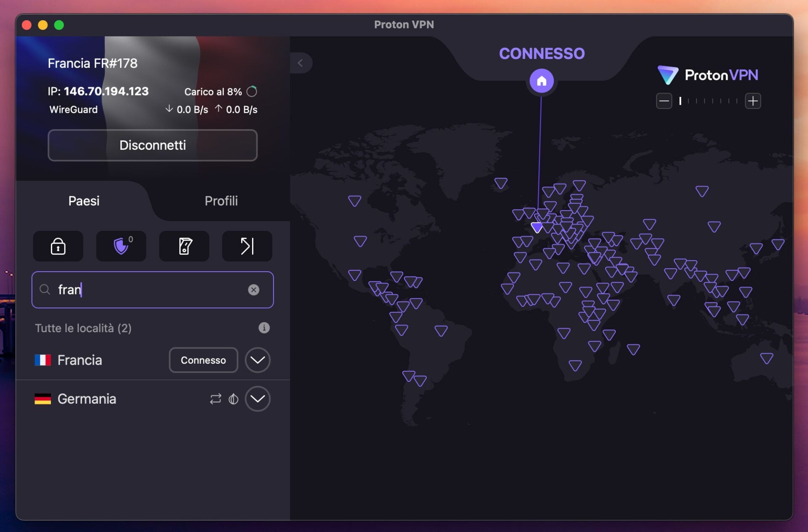Select the NetShield shield icon
Screen dimensions: 808x532
(121, 246)
